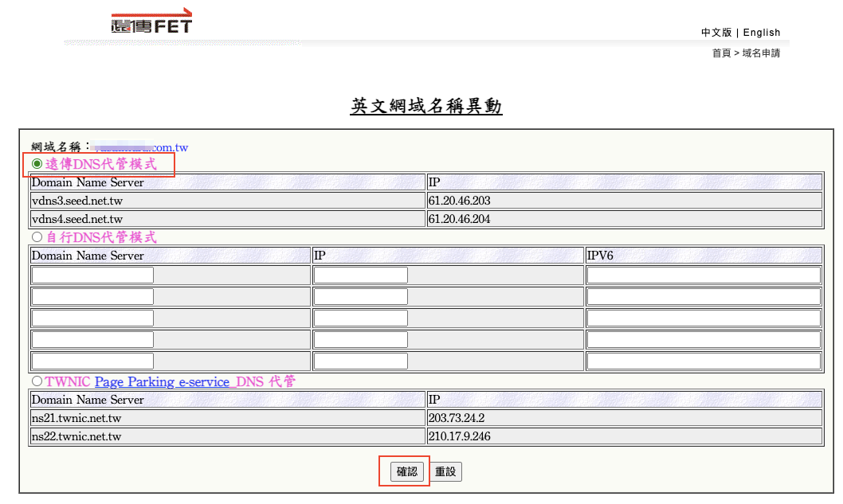Screen dimensions: 843x504
Task: Click the 61.20.46.204 IP cell
Action: (625, 219)
